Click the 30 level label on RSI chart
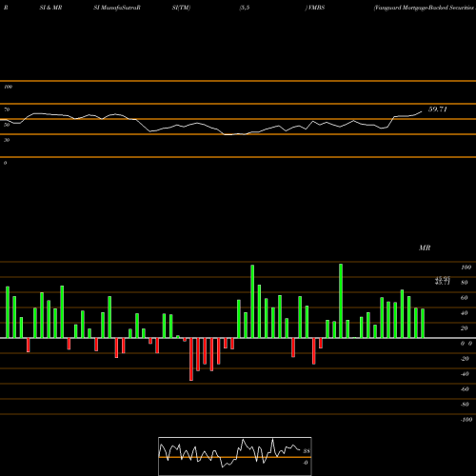The height and width of the screenshot is (476, 476). click(7, 140)
